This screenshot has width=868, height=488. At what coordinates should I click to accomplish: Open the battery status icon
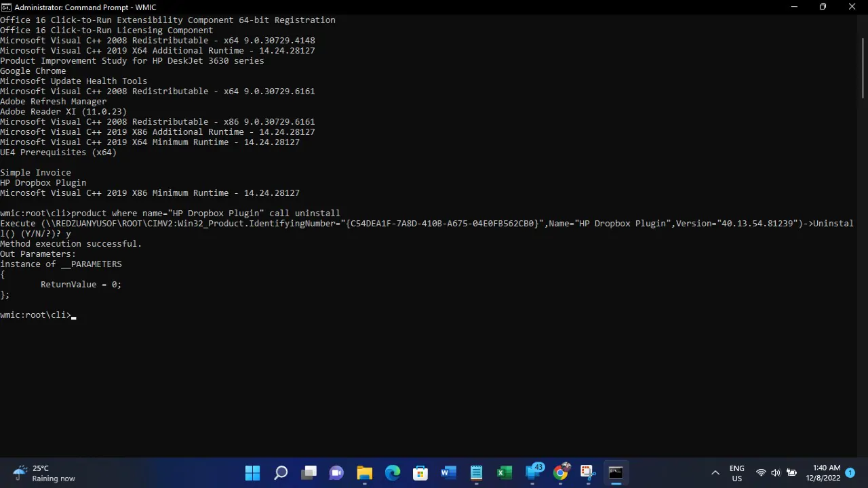click(x=791, y=473)
